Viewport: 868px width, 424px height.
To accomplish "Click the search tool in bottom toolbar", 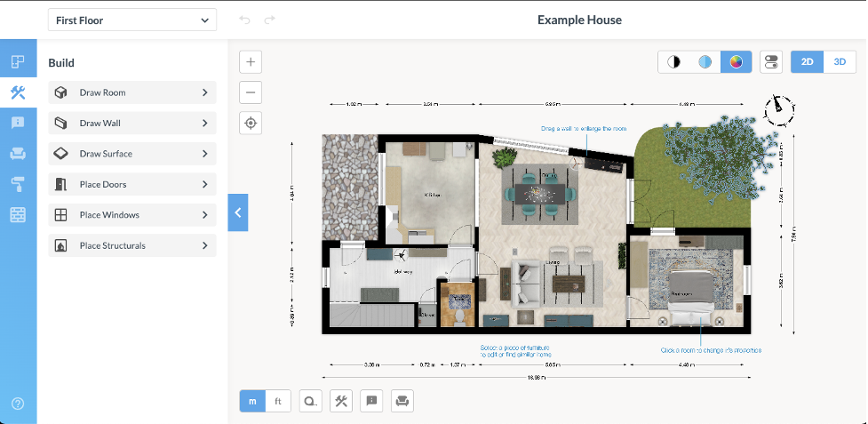I will pyautogui.click(x=311, y=401).
